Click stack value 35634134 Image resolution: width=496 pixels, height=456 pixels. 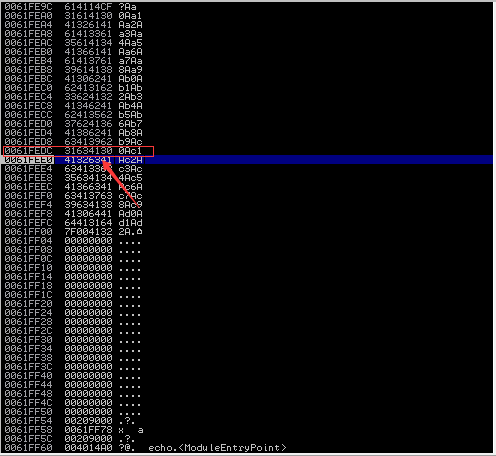88,178
